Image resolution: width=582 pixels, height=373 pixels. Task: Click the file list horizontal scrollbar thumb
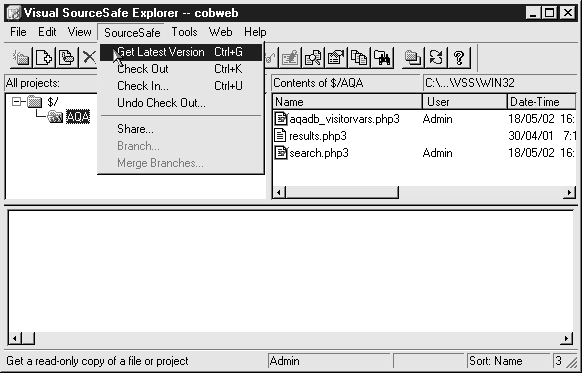pos(342,192)
